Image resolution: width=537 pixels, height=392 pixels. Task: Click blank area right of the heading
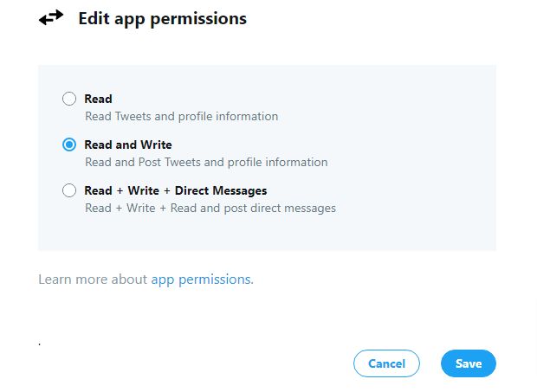(x=390, y=18)
